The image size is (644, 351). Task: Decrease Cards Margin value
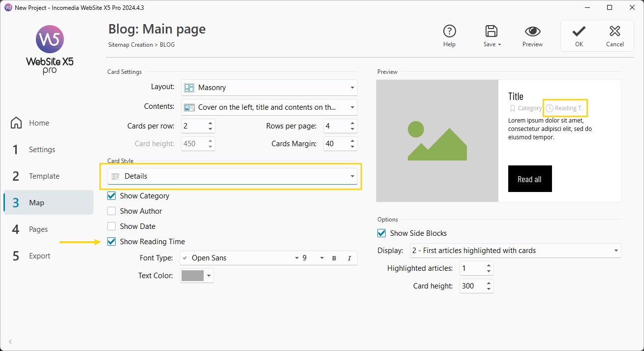click(353, 147)
